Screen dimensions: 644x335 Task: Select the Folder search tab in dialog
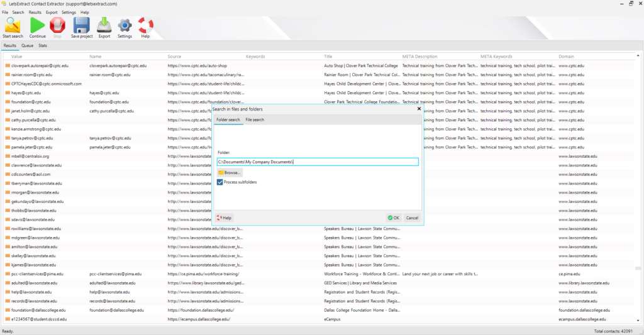[228, 120]
